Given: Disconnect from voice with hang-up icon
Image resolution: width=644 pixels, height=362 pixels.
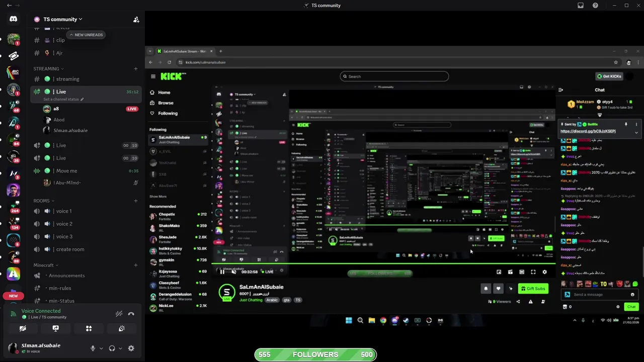Looking at the screenshot, I should point(131,314).
